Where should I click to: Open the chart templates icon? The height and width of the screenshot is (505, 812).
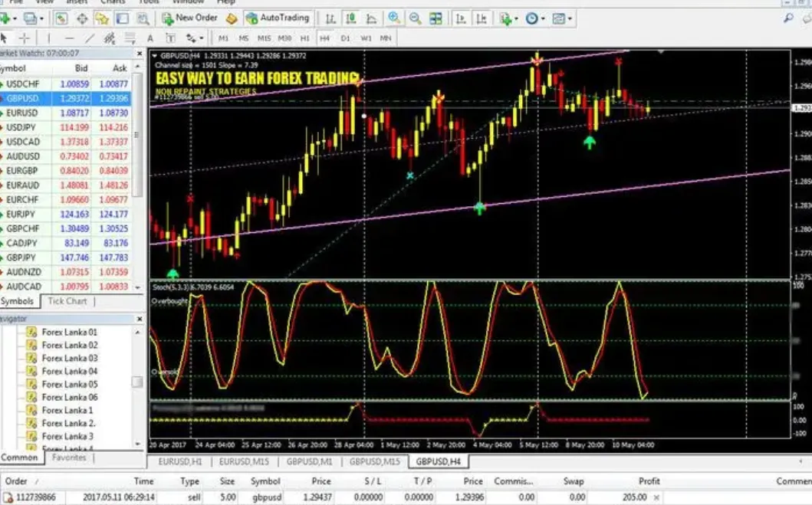point(558,18)
